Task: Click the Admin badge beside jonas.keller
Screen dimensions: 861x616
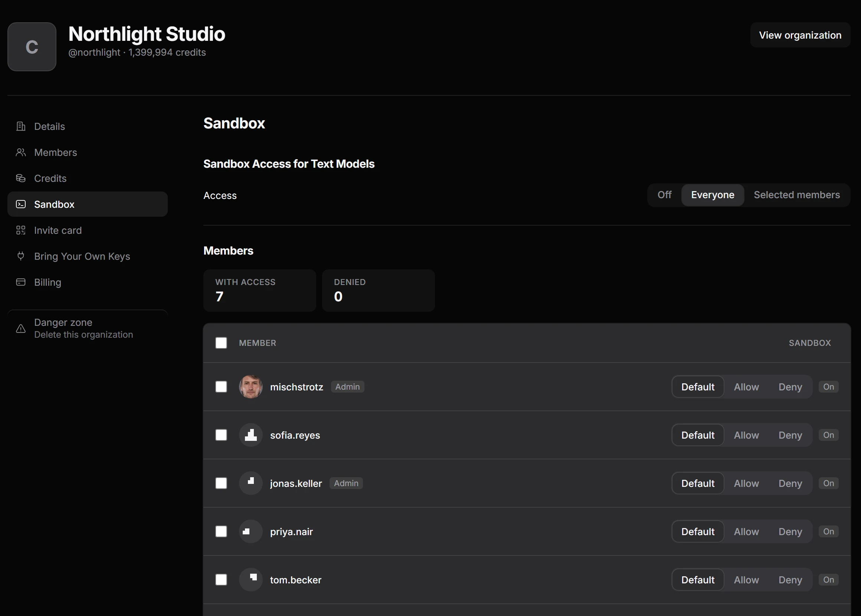Action: tap(346, 483)
